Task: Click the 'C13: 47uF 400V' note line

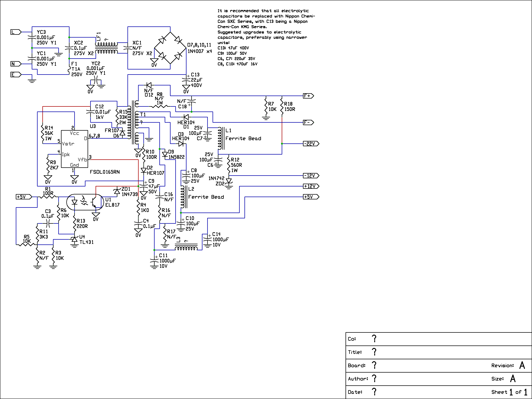Action: 233,48
